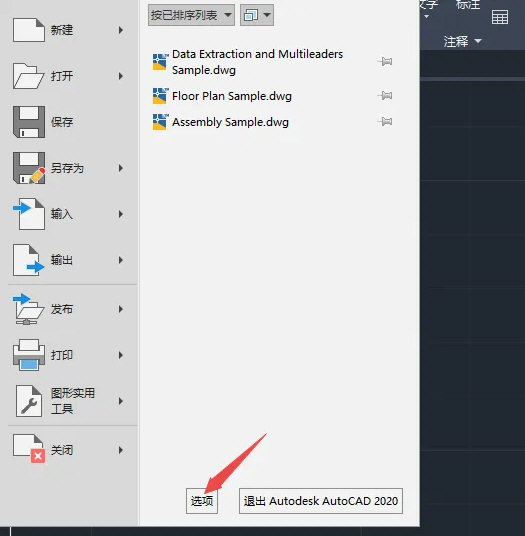
Task: Click the table icon in the ribbon
Action: 500,17
